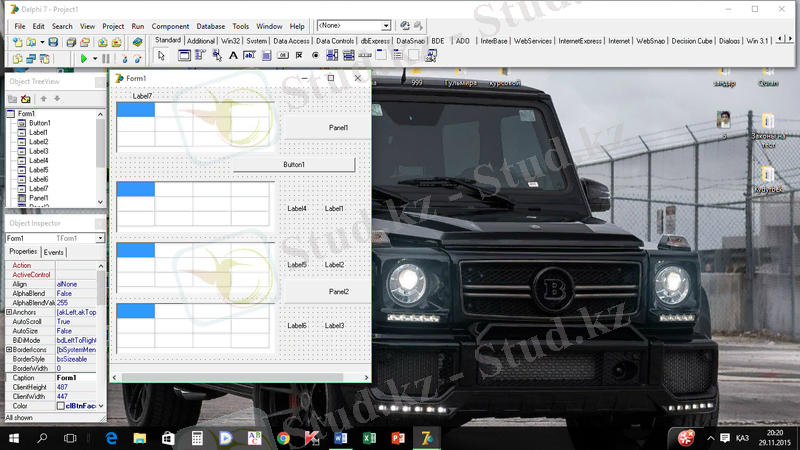
Task: Click Object TreeView scrollbar down arrow
Action: pyautogui.click(x=100, y=202)
